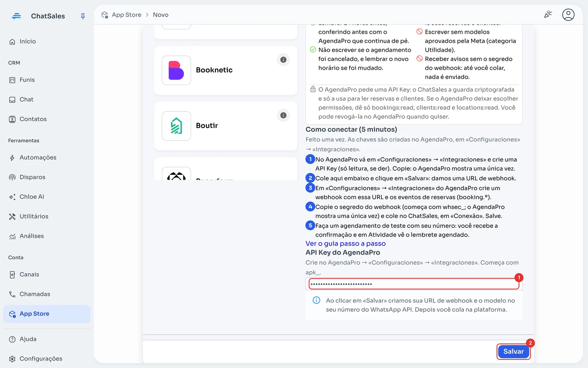This screenshot has width=588, height=368.
Task: Click the Chamadas handset icon
Action: pyautogui.click(x=12, y=294)
